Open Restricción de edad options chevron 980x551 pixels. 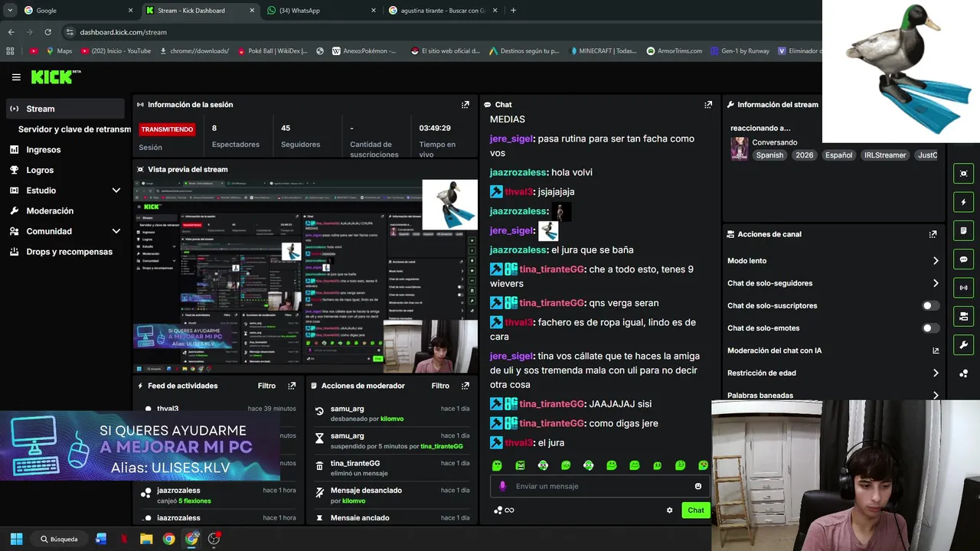(x=935, y=373)
